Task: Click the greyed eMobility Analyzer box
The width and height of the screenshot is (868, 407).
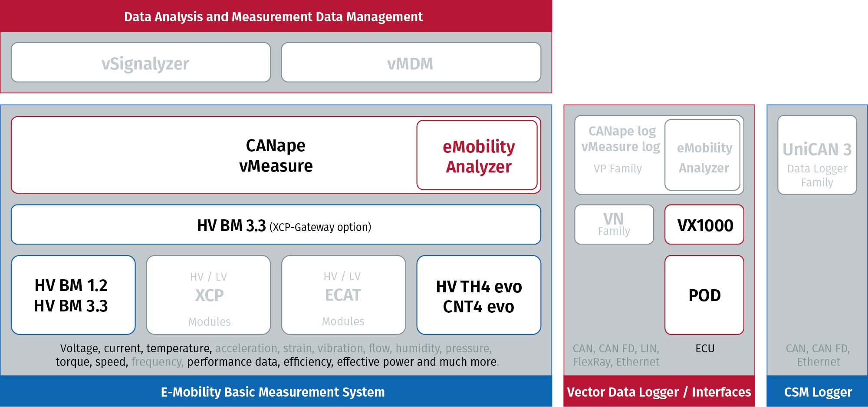Action: (x=703, y=155)
